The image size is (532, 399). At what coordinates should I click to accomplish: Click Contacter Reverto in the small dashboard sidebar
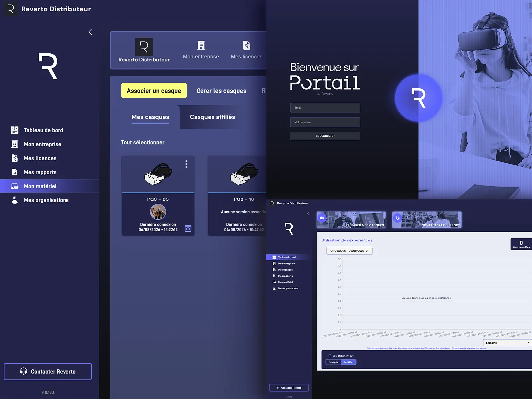pos(289,388)
